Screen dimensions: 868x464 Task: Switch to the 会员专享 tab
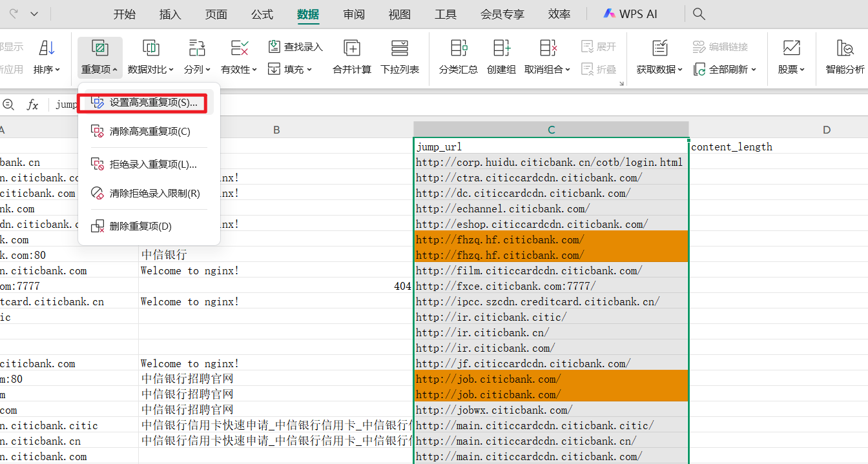[502, 14]
